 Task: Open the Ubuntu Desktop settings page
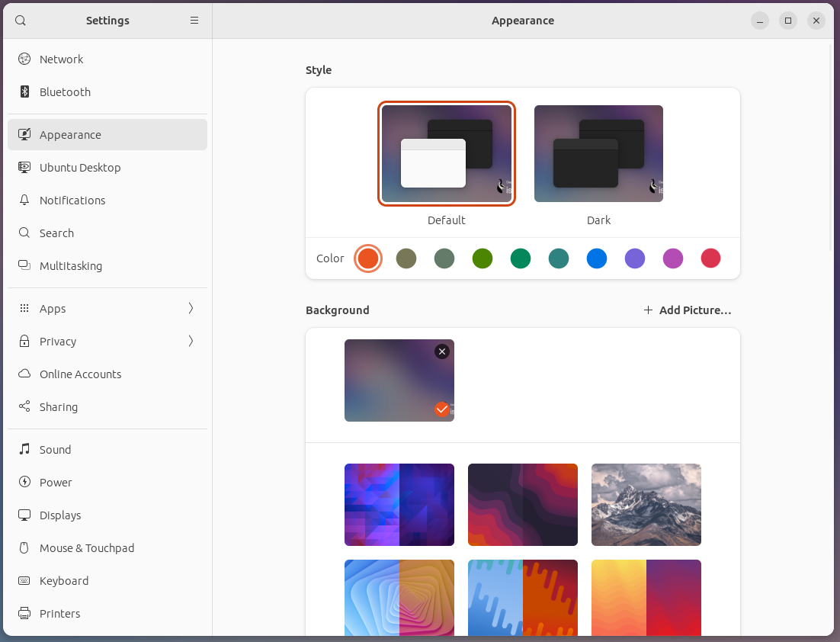pyautogui.click(x=80, y=168)
